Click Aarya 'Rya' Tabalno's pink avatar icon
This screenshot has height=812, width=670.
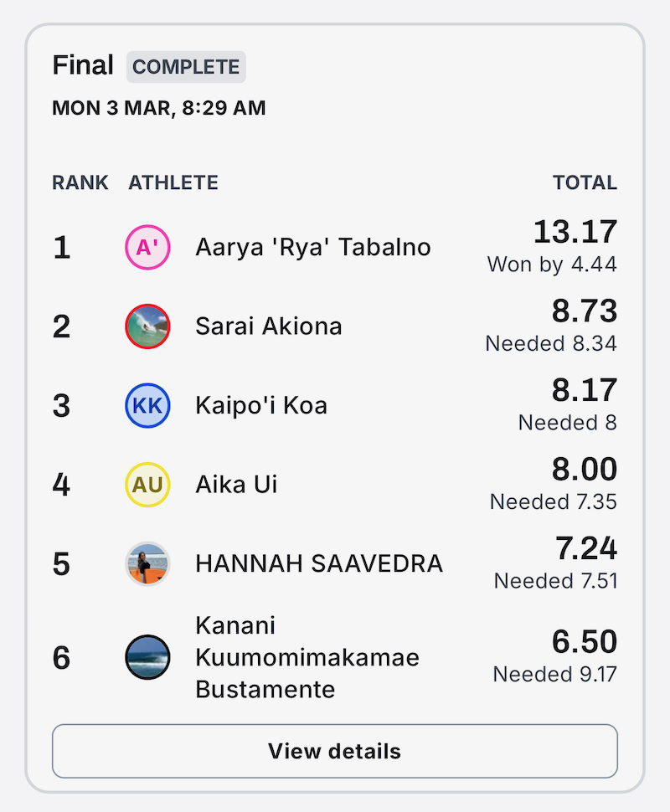pos(147,248)
